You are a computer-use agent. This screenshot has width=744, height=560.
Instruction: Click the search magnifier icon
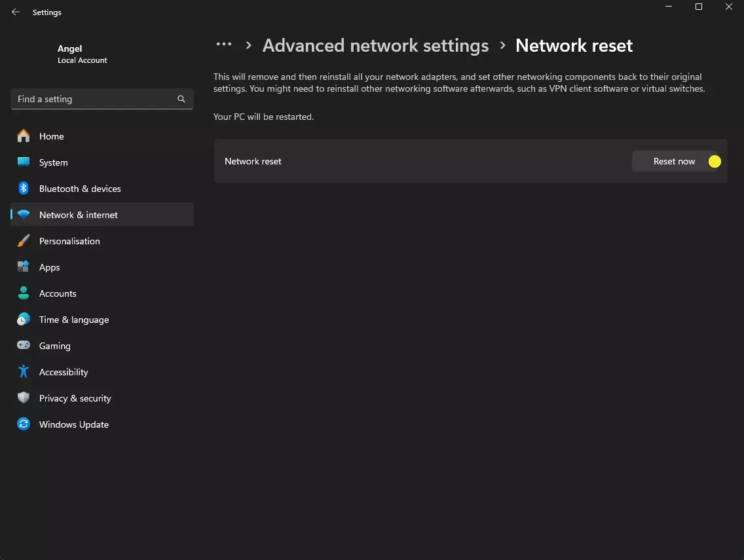181,99
